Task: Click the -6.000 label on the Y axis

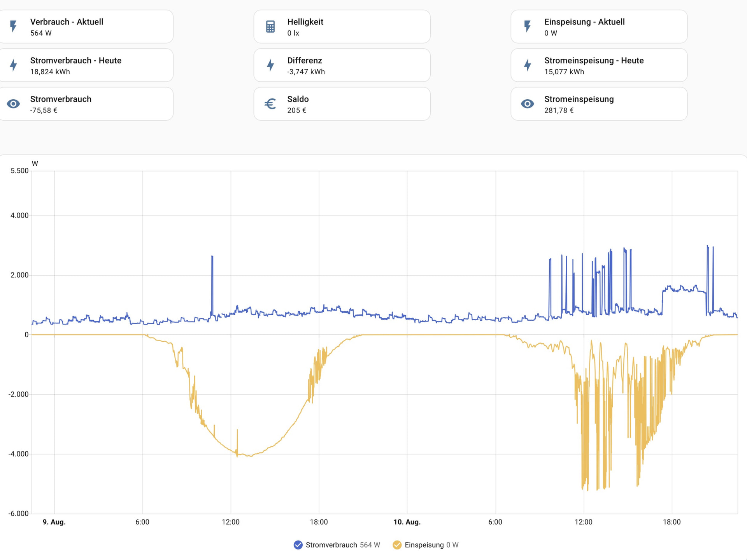Action: (18, 514)
